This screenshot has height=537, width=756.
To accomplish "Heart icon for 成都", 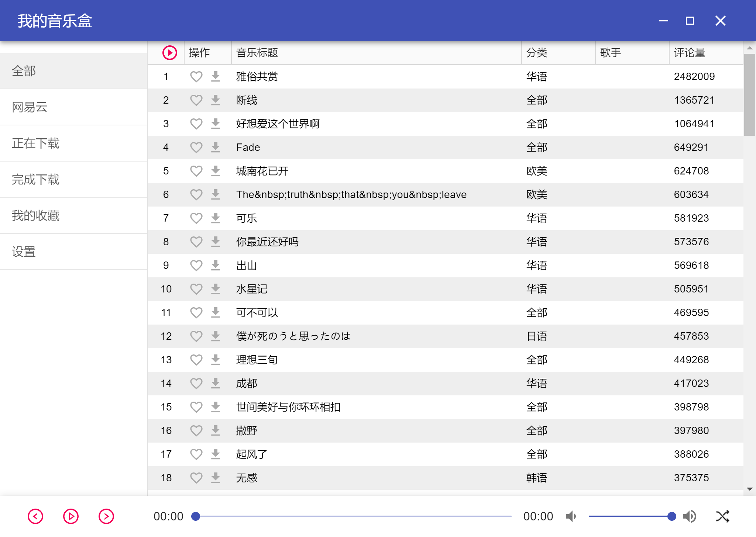I will click(x=196, y=383).
